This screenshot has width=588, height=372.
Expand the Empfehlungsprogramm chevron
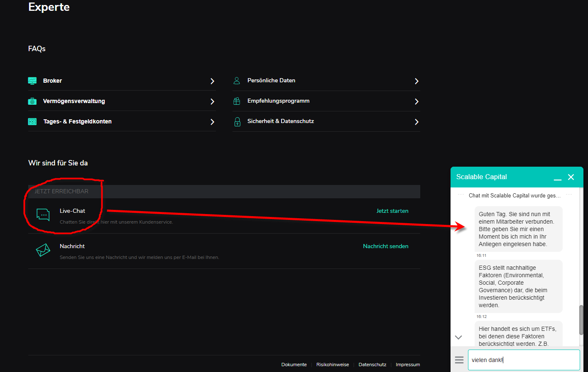coord(416,101)
